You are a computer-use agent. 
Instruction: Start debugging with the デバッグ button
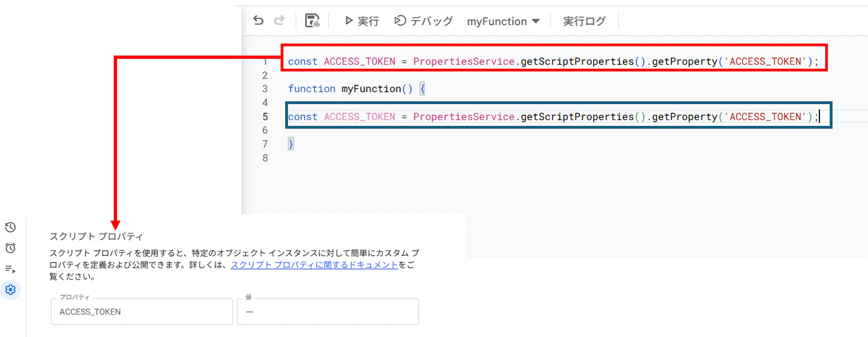pyautogui.click(x=423, y=21)
